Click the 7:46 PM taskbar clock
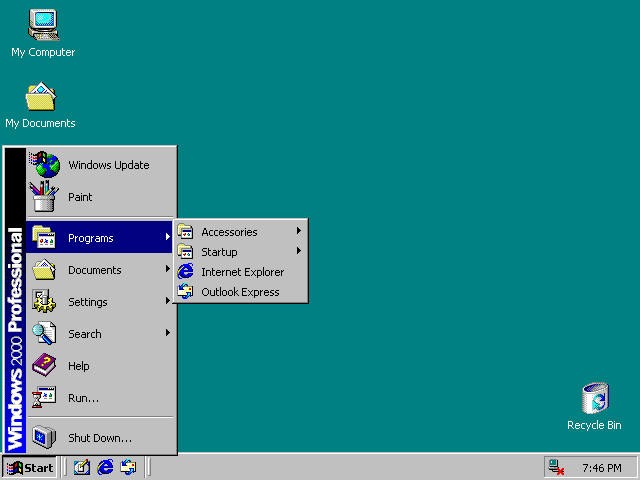 click(x=602, y=468)
